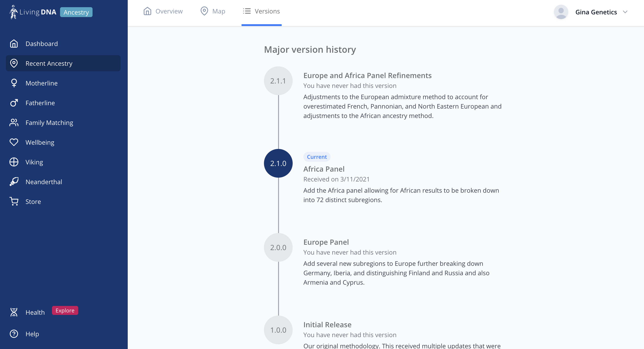Click the Versions list icon
644x349 pixels.
247,11
